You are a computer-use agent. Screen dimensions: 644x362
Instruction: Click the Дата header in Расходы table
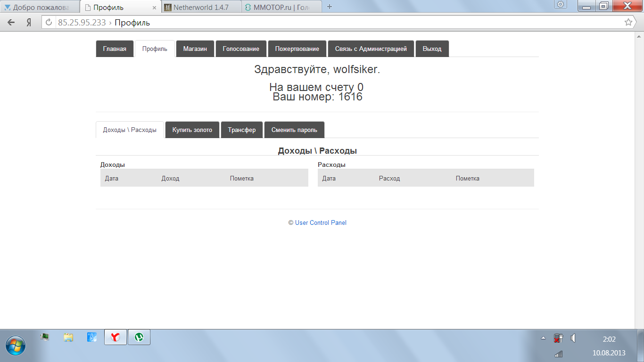coord(329,179)
